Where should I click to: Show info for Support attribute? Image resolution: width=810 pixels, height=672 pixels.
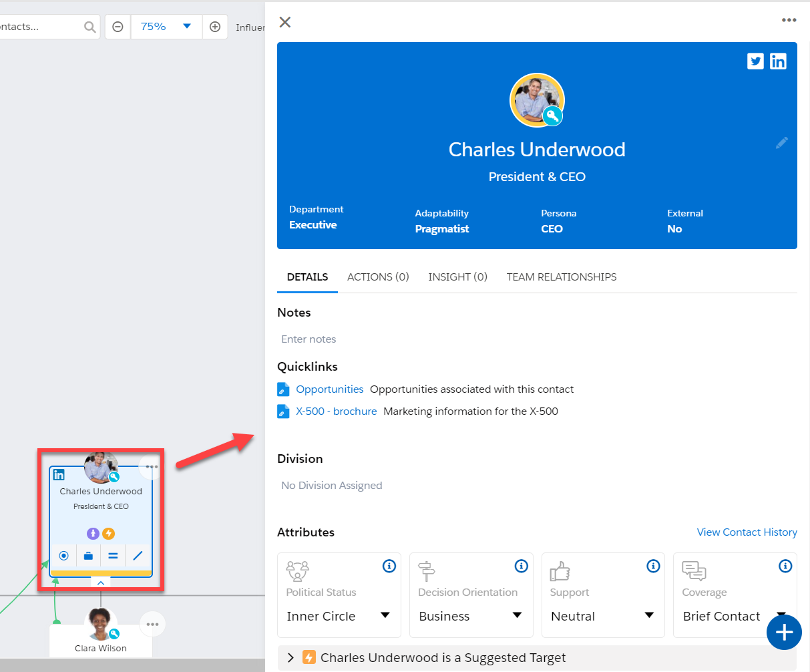(x=654, y=566)
